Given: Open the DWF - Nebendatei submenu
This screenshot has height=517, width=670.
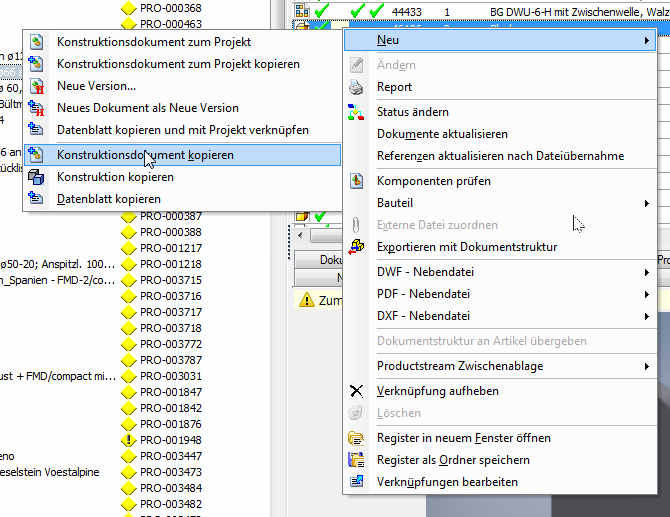Looking at the screenshot, I should coord(510,272).
